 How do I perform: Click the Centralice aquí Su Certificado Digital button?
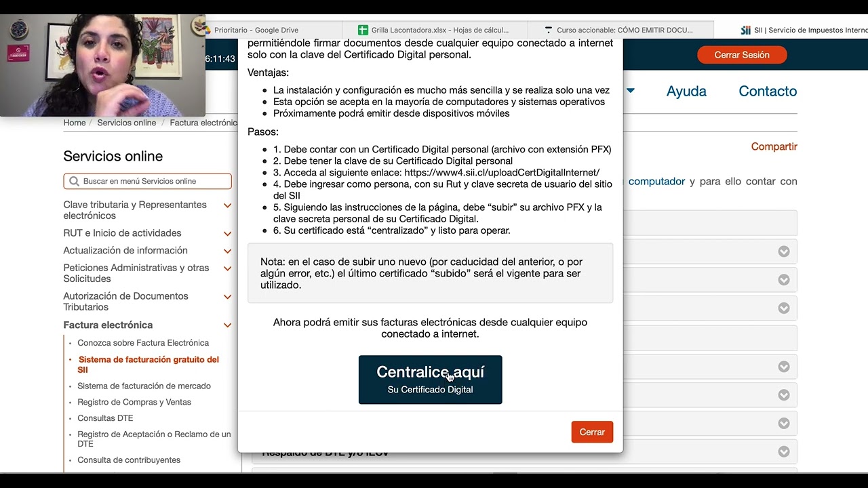(x=431, y=380)
